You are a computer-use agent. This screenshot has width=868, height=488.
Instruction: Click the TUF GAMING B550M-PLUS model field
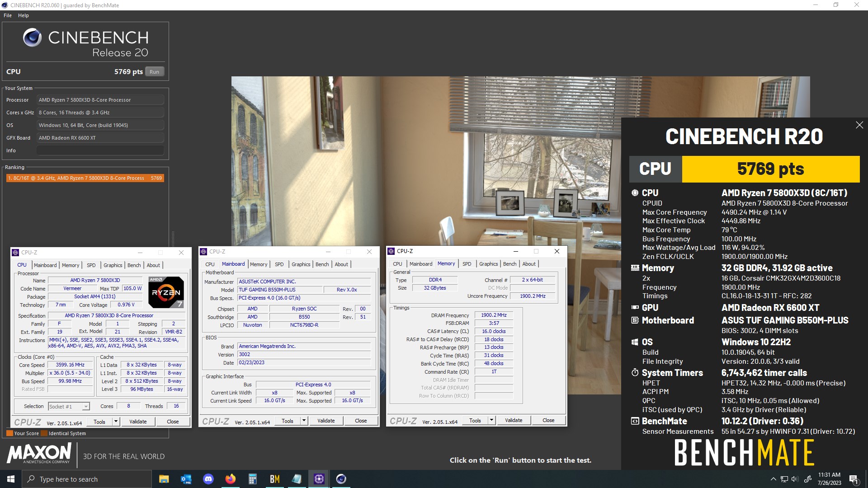click(280, 290)
